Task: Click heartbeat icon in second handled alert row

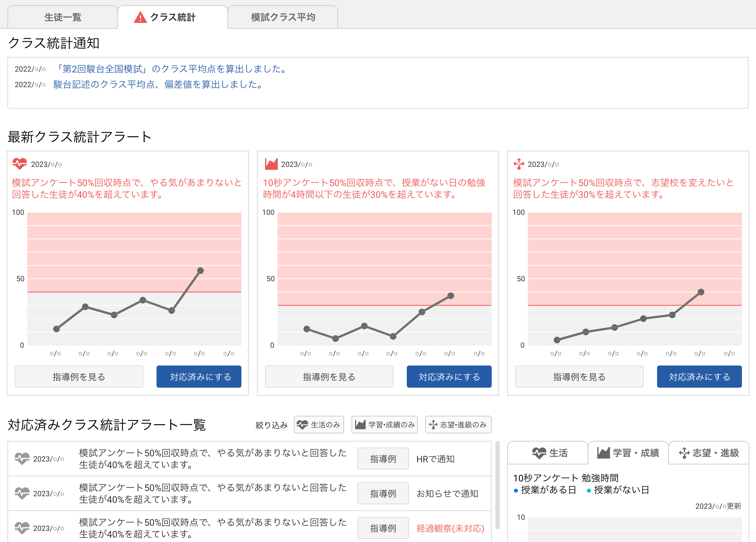Action: pos(22,493)
